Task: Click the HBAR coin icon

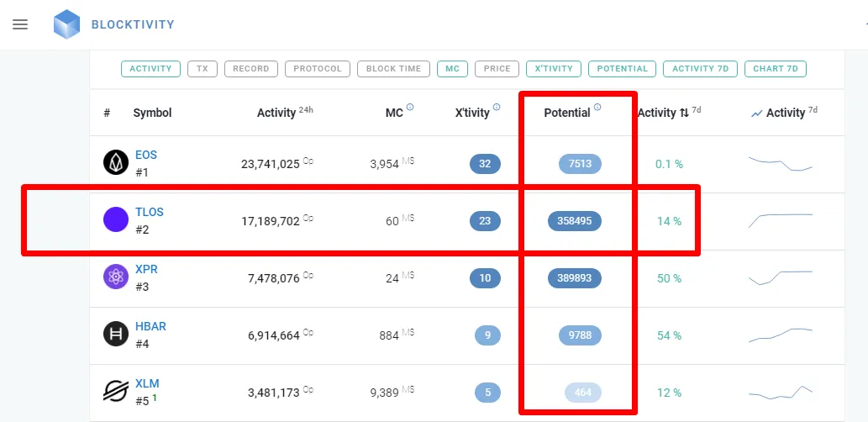Action: pos(116,334)
